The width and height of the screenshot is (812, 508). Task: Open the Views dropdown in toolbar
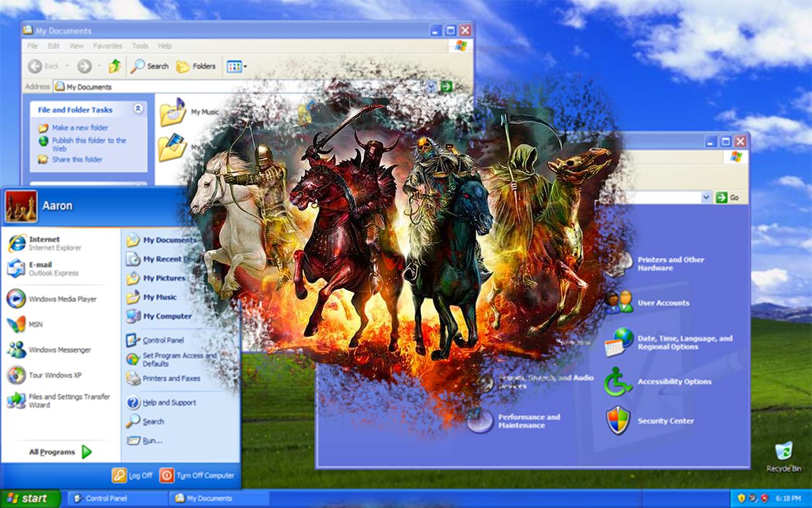pos(237,66)
